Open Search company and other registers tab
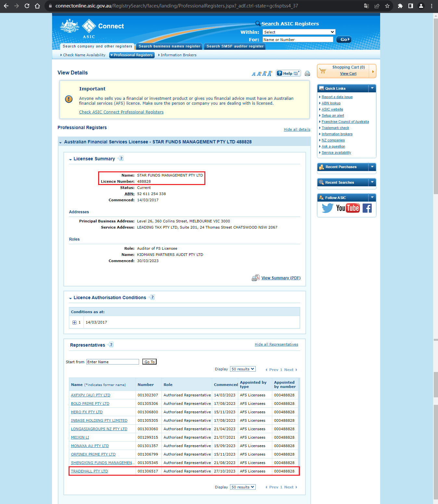438x504 pixels. [97, 46]
